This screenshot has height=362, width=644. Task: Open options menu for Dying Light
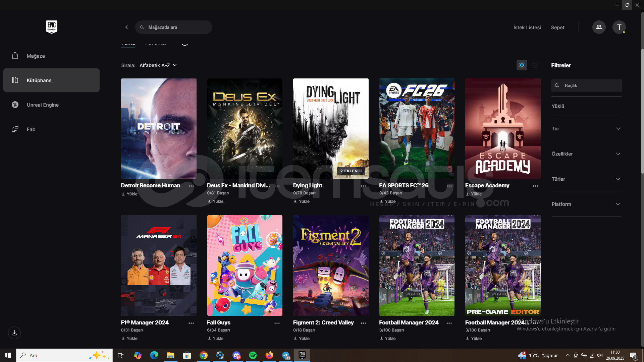pos(363,186)
